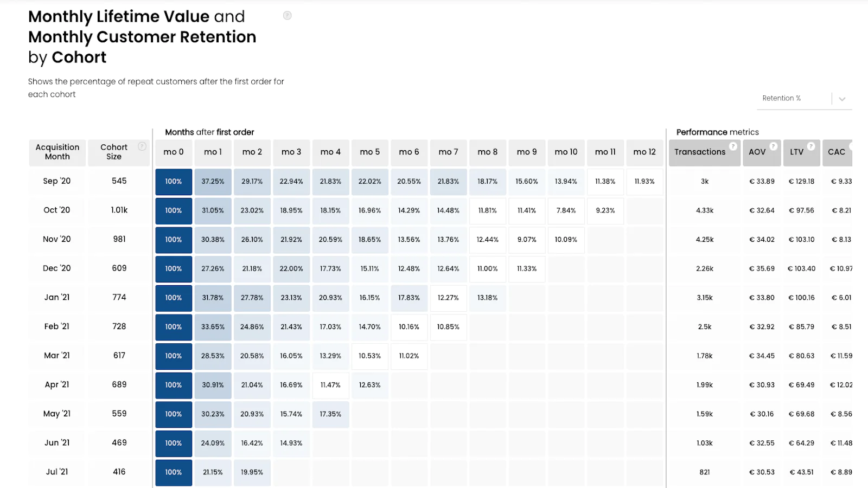Click the help icon beside the page title
Viewport: 868px width, 488px height.
(x=288, y=16)
